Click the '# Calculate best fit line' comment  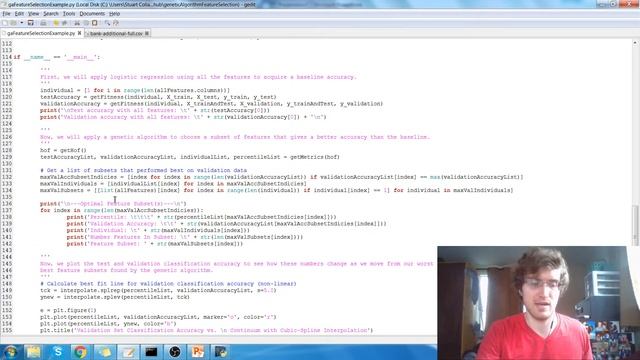pyautogui.click(x=168, y=284)
